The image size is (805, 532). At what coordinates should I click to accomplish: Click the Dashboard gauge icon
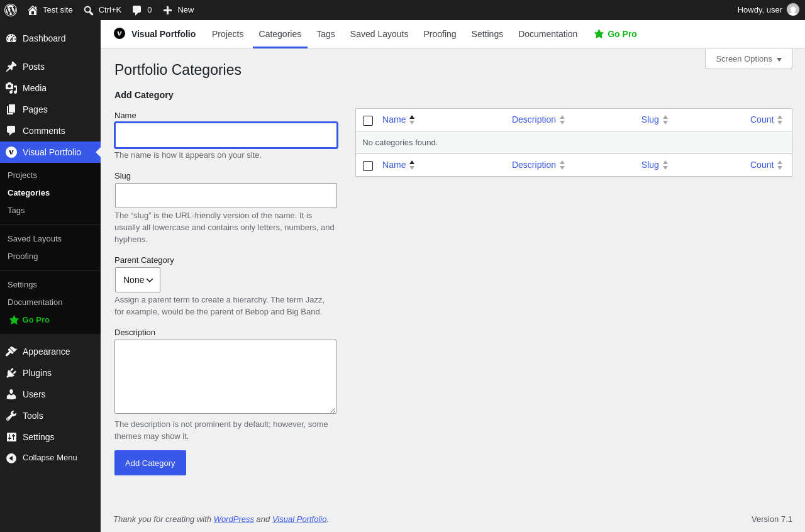[11, 38]
